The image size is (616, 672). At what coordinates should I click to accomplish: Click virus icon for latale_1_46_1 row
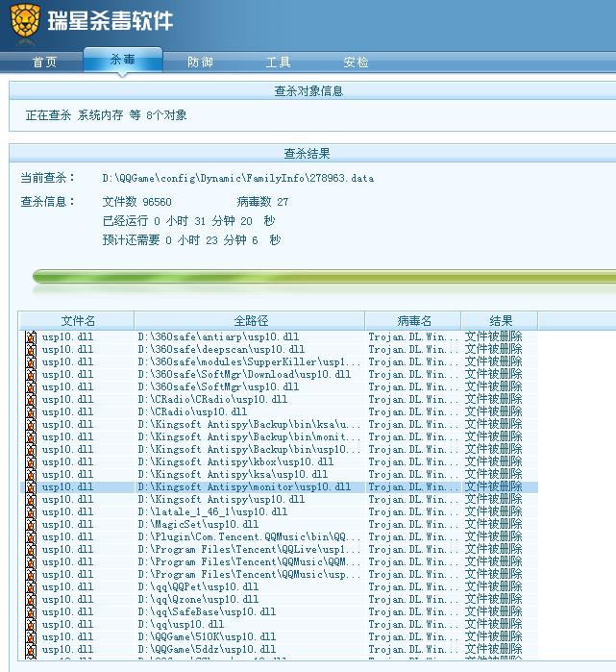click(31, 512)
